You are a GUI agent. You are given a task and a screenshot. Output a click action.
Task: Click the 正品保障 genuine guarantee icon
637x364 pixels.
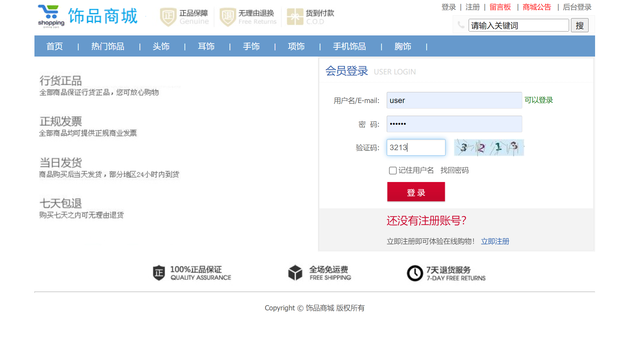coord(168,17)
